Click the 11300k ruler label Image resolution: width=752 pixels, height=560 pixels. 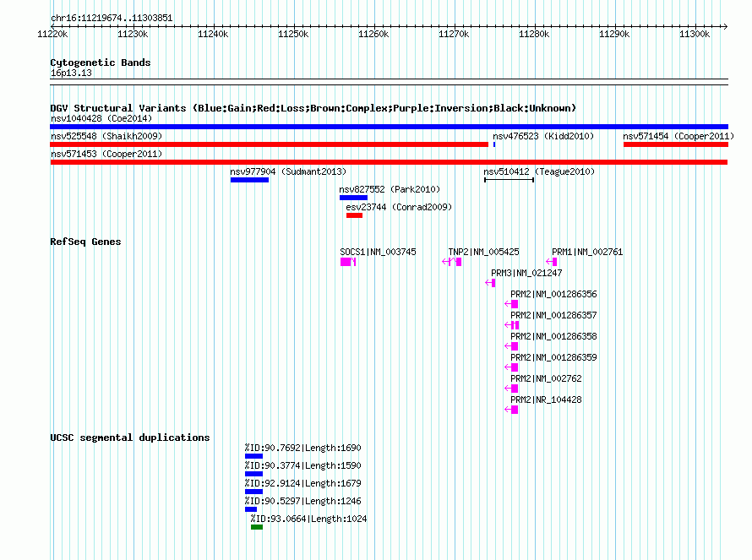(695, 35)
